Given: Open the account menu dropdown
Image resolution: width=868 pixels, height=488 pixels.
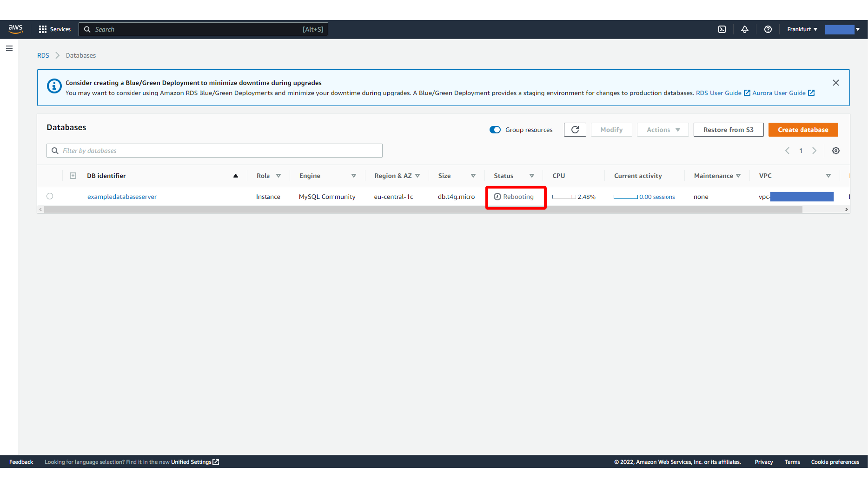Looking at the screenshot, I should point(842,29).
